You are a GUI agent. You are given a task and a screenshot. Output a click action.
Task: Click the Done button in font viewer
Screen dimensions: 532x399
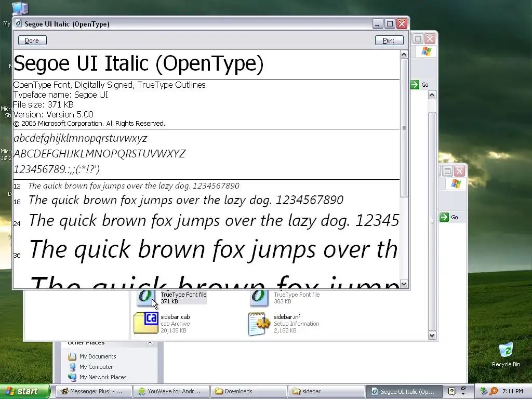point(32,41)
